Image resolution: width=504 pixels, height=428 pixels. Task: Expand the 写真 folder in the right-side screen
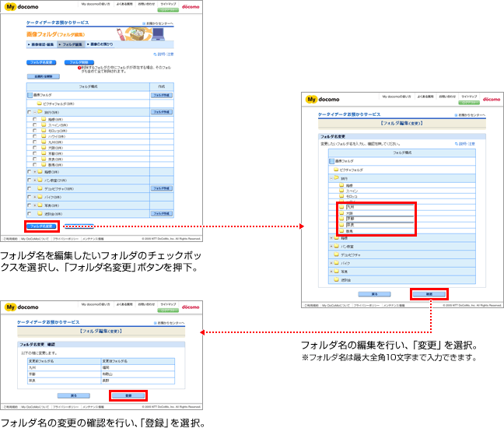[x=331, y=271]
